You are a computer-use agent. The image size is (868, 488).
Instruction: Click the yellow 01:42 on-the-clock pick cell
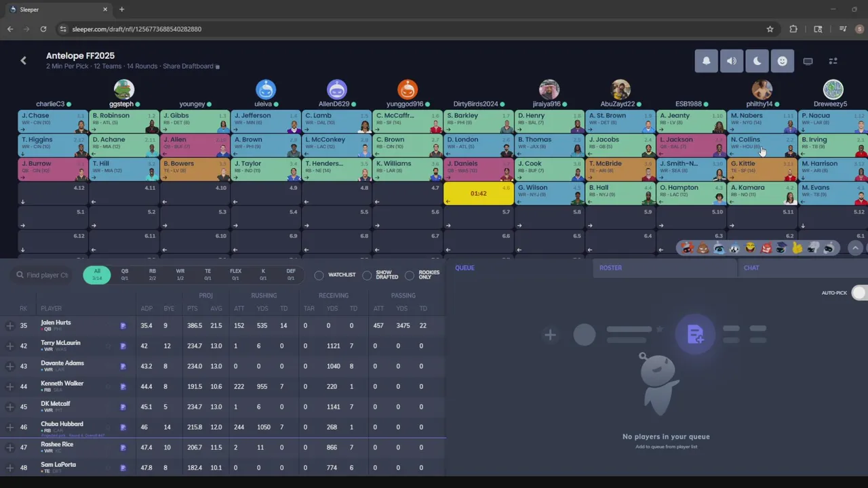coord(479,193)
